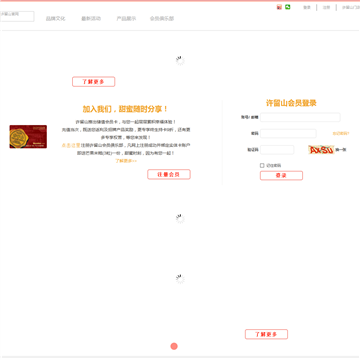Refresh the AXSU captcha image
The width and height of the screenshot is (360, 360).
[321, 150]
